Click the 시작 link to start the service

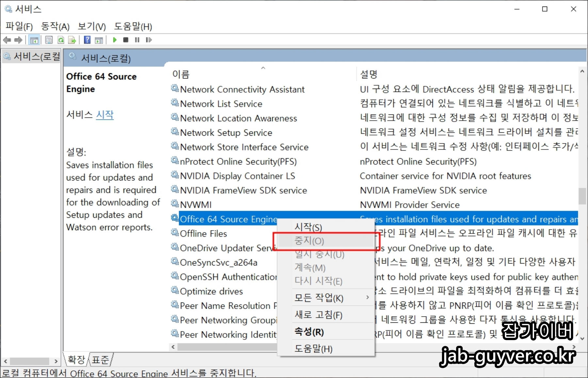tap(105, 115)
